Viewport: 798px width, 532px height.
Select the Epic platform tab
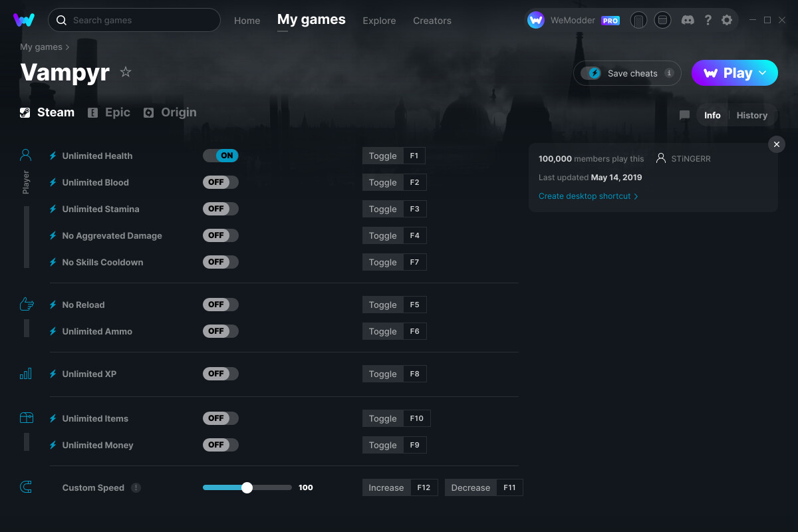coord(109,112)
